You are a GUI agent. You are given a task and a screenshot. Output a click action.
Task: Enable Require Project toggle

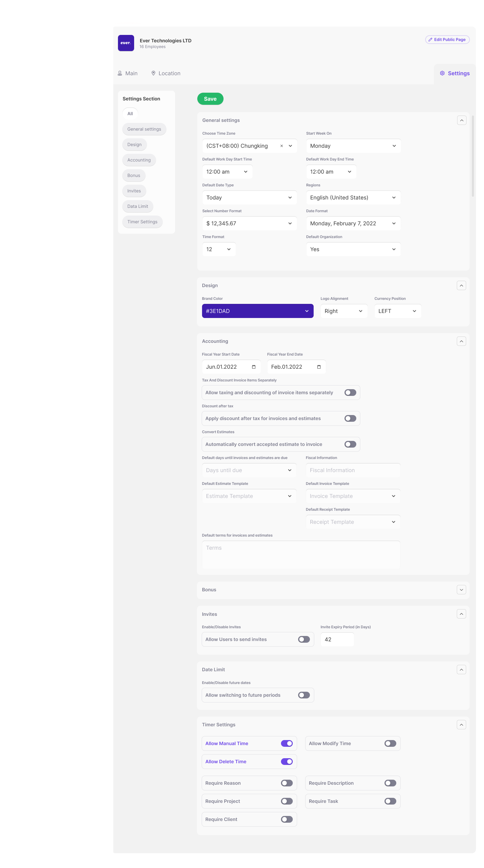tap(287, 801)
